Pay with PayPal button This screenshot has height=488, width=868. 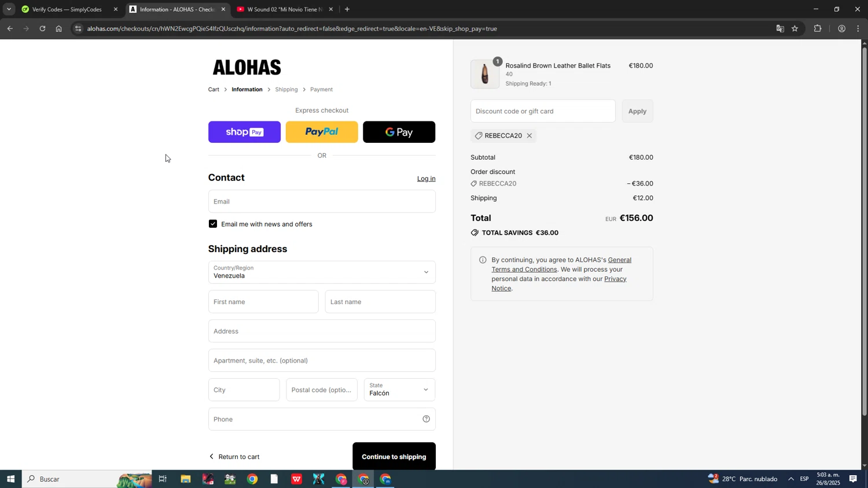point(322,132)
